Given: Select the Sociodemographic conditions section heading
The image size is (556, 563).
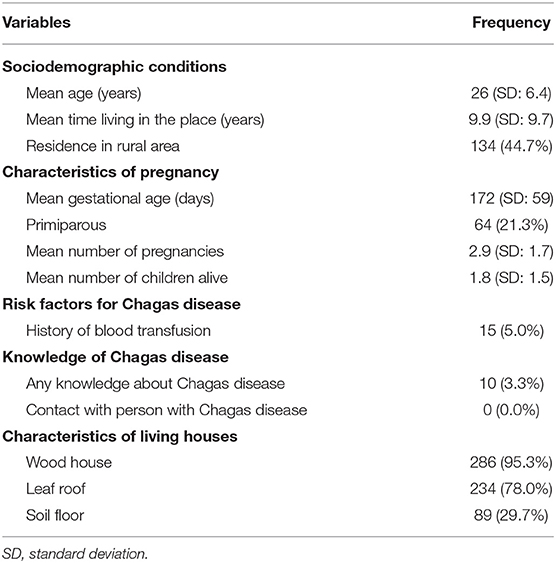Looking at the screenshot, I should tap(114, 67).
